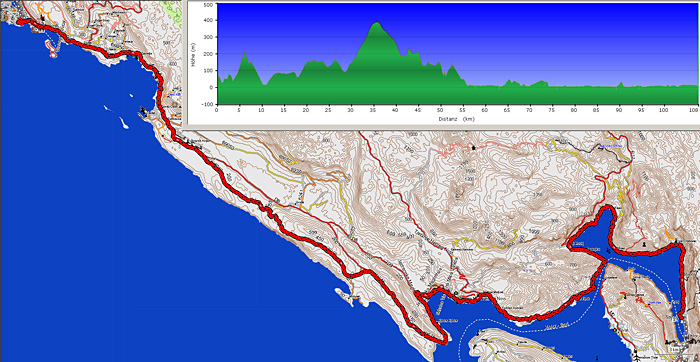The height and width of the screenshot is (362, 700).
Task: Click the red route's start point at top-left
Action: pos(19,21)
